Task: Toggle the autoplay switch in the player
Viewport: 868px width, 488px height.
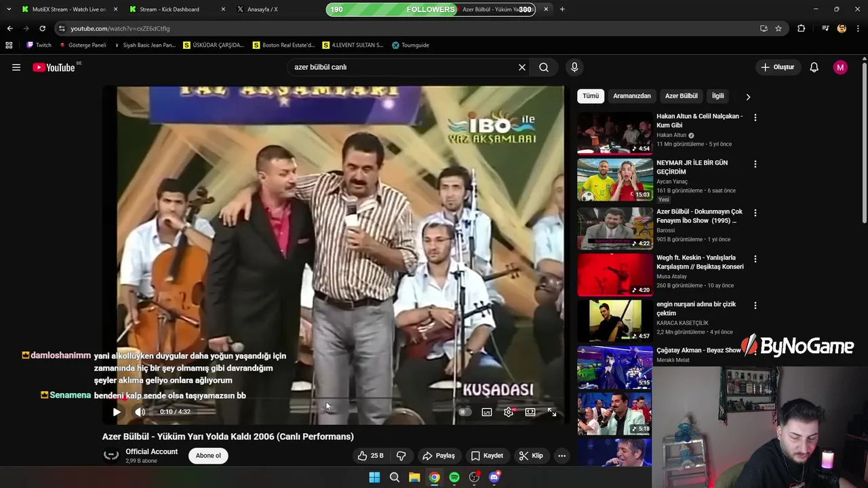Action: pos(465,411)
